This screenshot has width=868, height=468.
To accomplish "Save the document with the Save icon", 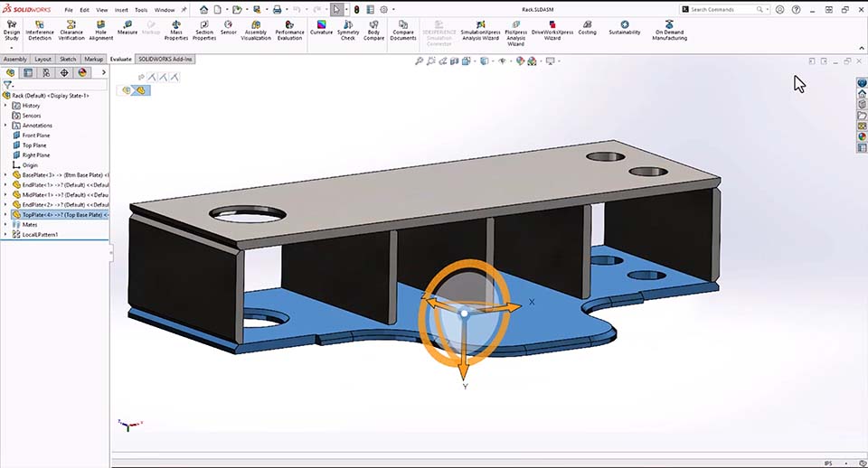I will pos(257,9).
